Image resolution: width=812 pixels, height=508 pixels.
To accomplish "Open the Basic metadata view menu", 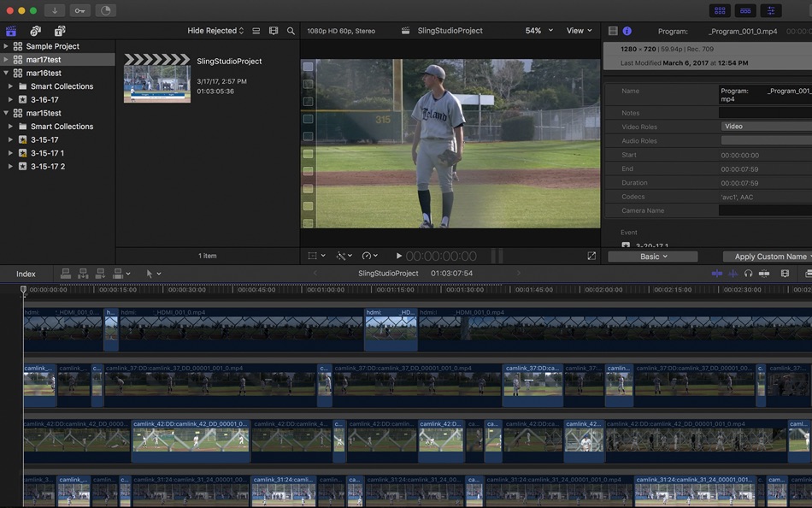I will click(x=652, y=257).
